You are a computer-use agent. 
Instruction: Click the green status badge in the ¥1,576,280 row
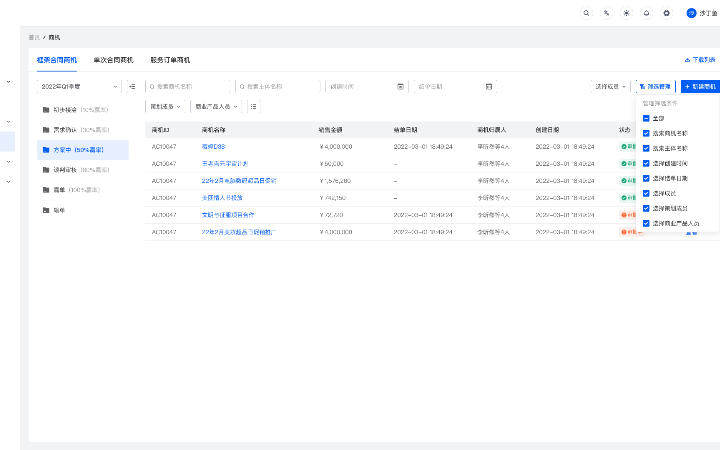tap(628, 181)
